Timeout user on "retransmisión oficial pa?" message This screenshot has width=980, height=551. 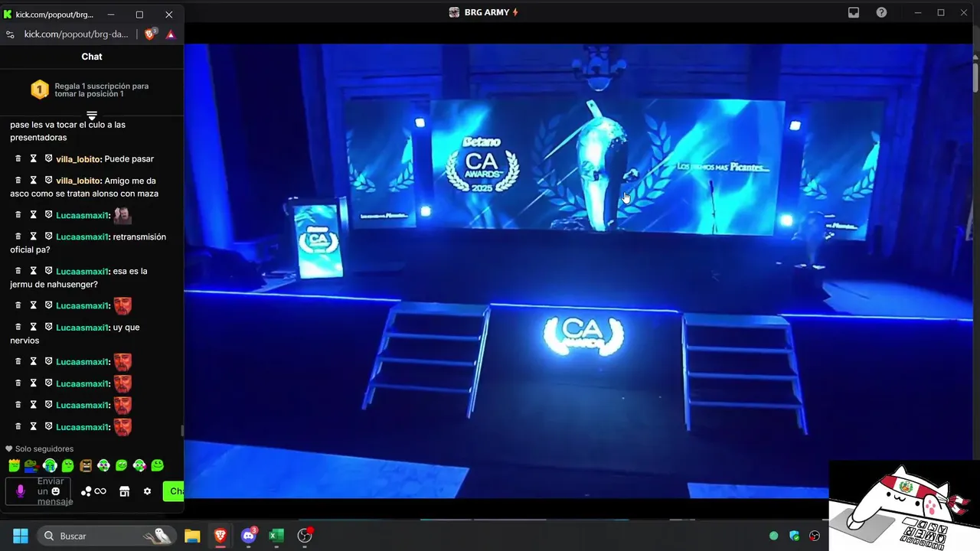click(x=33, y=236)
